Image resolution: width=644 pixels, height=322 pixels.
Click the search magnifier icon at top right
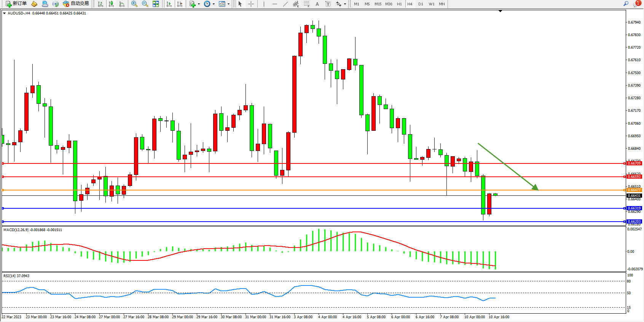[626, 4]
